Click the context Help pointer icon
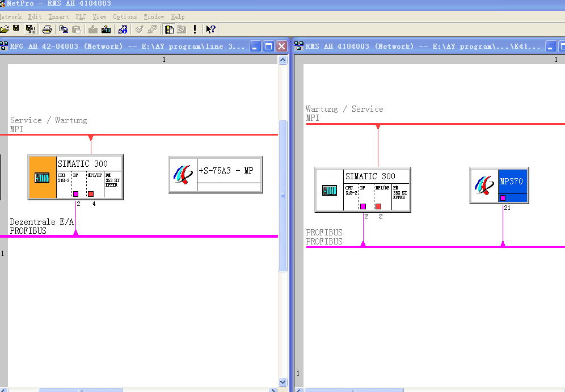Image resolution: width=565 pixels, height=392 pixels. tap(210, 29)
